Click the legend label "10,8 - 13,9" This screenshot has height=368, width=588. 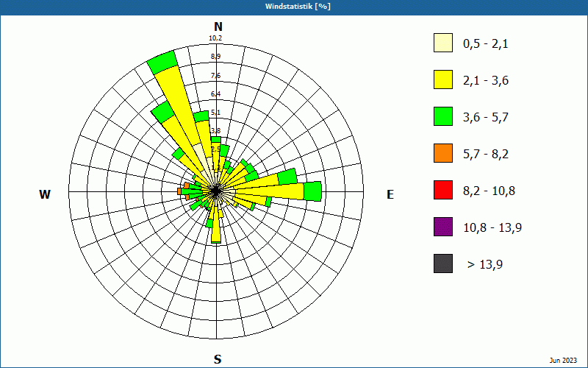pos(492,228)
